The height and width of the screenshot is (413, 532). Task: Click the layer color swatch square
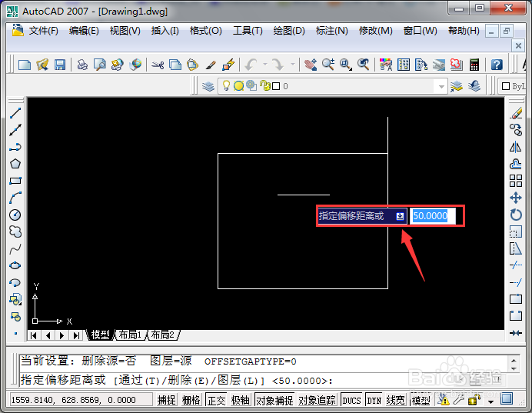(x=276, y=86)
